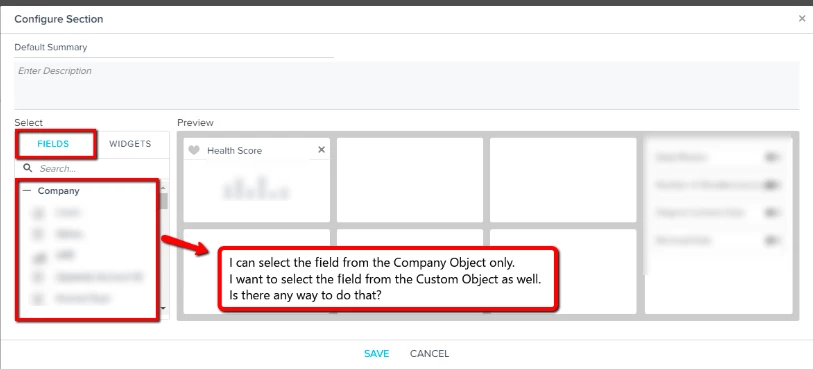This screenshot has width=813, height=369.
Task: Click the heart icon on Health Score
Action: 193,150
